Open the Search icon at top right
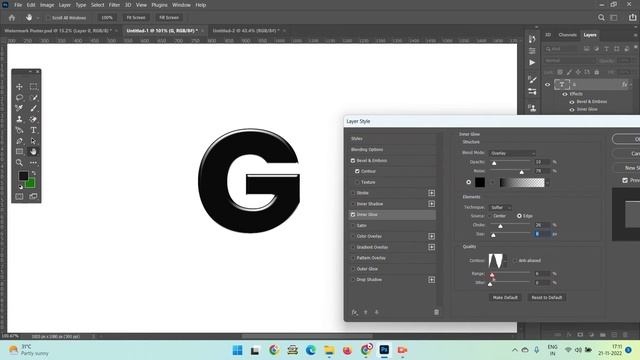 click(x=601, y=18)
